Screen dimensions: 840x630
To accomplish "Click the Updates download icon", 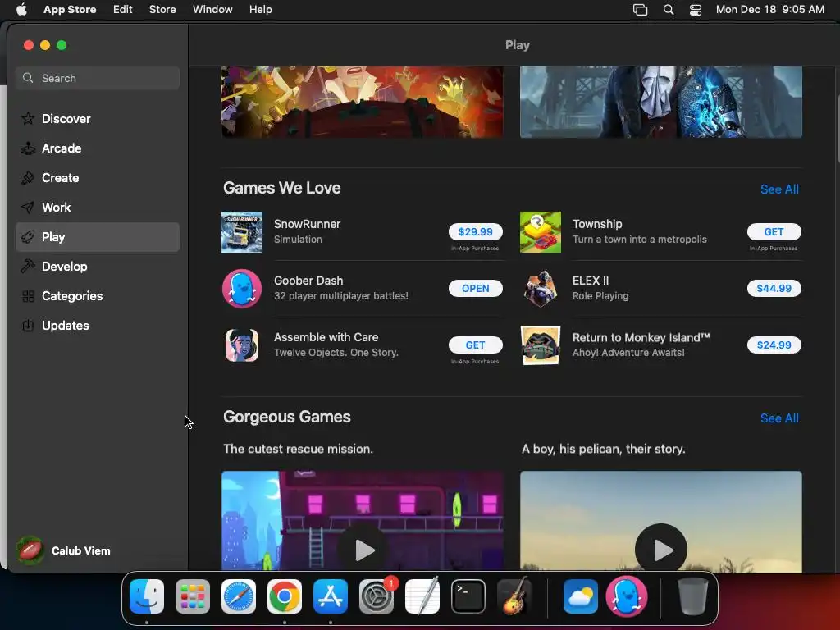I will coord(28,325).
